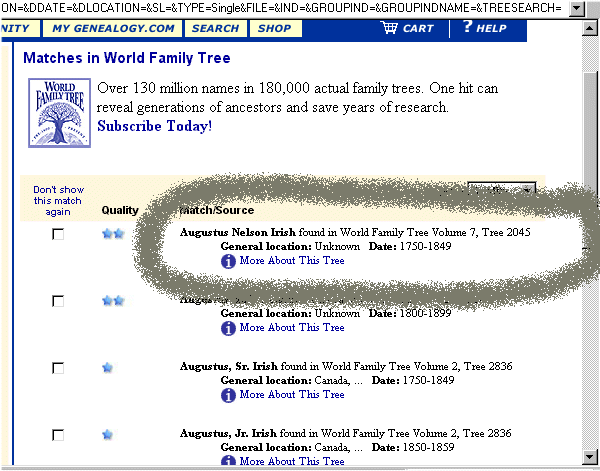Click the Date: 1850-1859 text for Augustus, Jr.
This screenshot has height=471, width=600.
point(413,447)
